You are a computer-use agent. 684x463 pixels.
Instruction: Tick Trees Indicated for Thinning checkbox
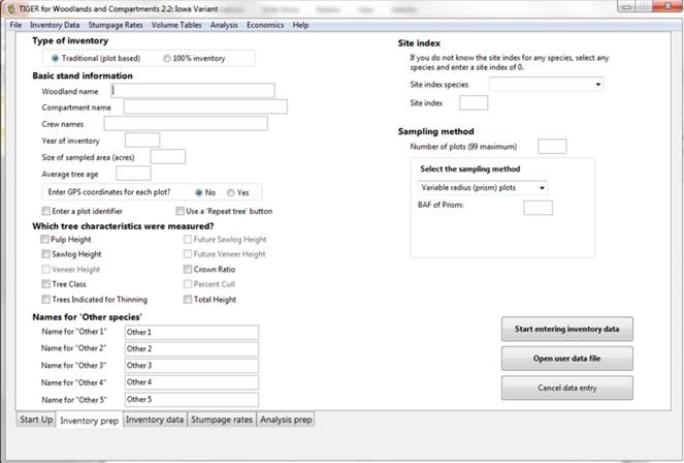[x=46, y=299]
